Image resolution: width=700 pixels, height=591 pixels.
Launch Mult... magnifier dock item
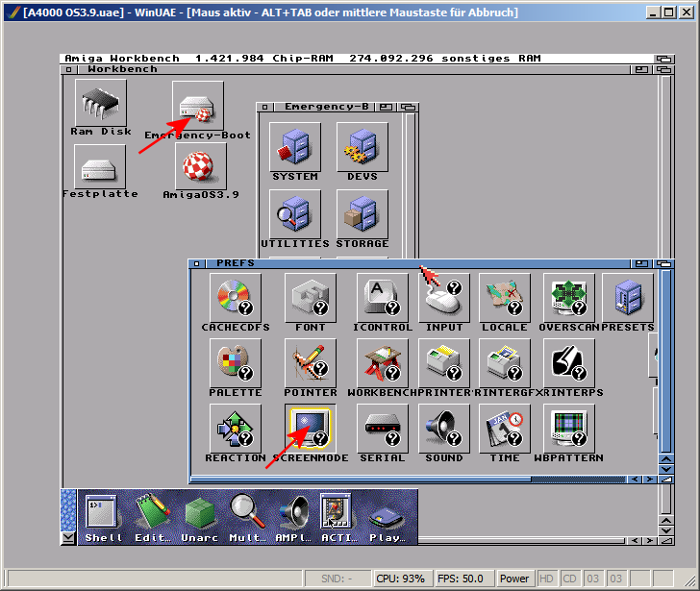247,517
